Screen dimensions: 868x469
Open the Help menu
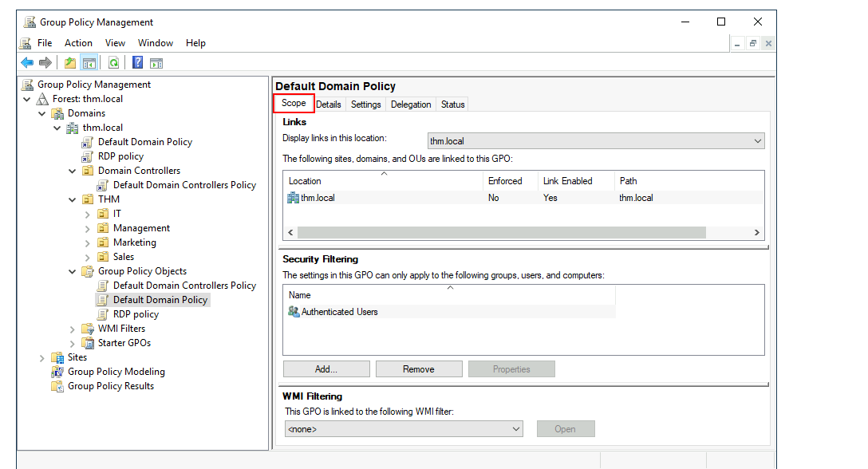coord(195,43)
